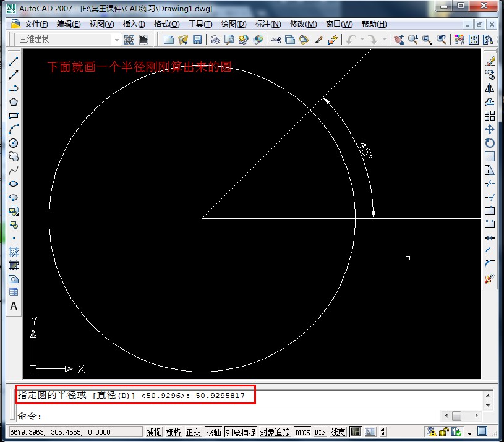The width and height of the screenshot is (504, 442).
Task: Activate the Mirror tool
Action: [490, 88]
